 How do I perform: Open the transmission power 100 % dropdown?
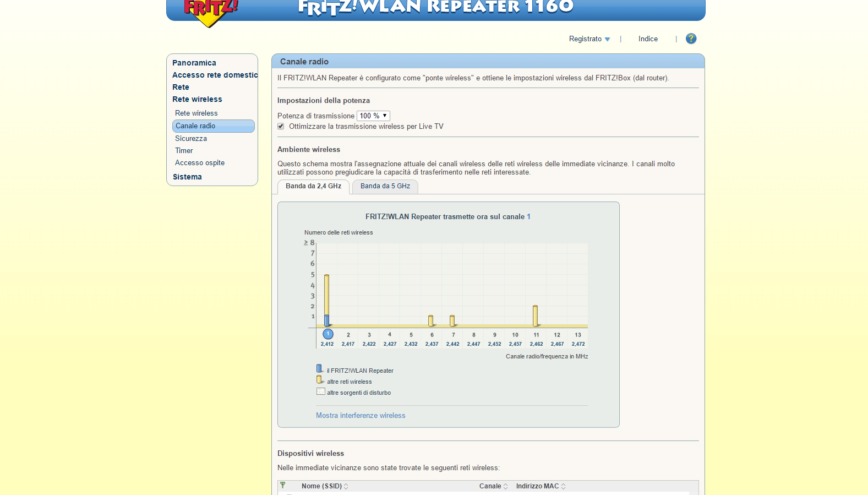[373, 116]
